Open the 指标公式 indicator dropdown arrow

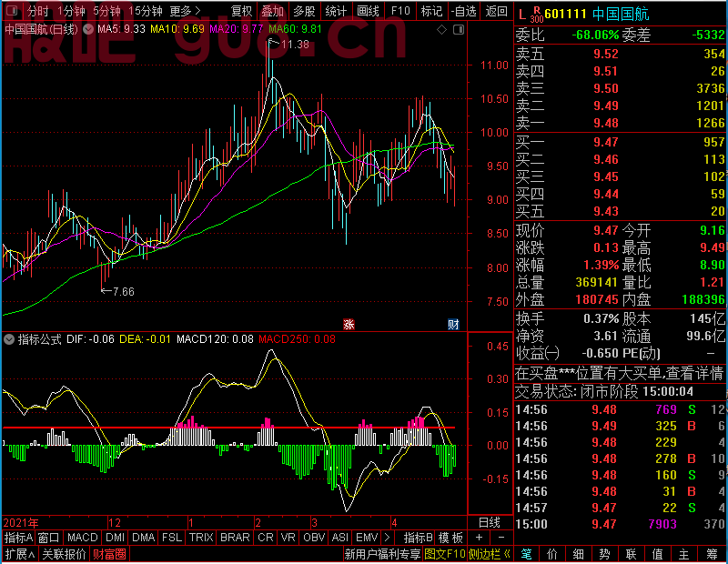click(x=9, y=339)
